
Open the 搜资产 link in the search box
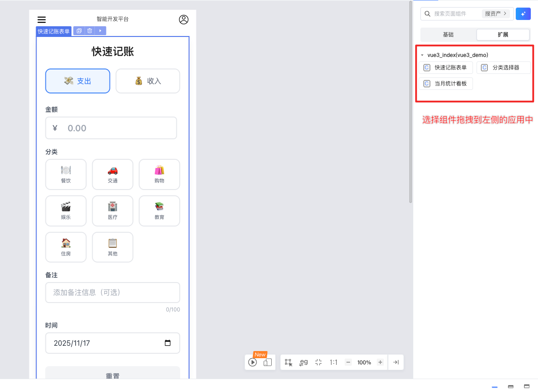pyautogui.click(x=496, y=14)
